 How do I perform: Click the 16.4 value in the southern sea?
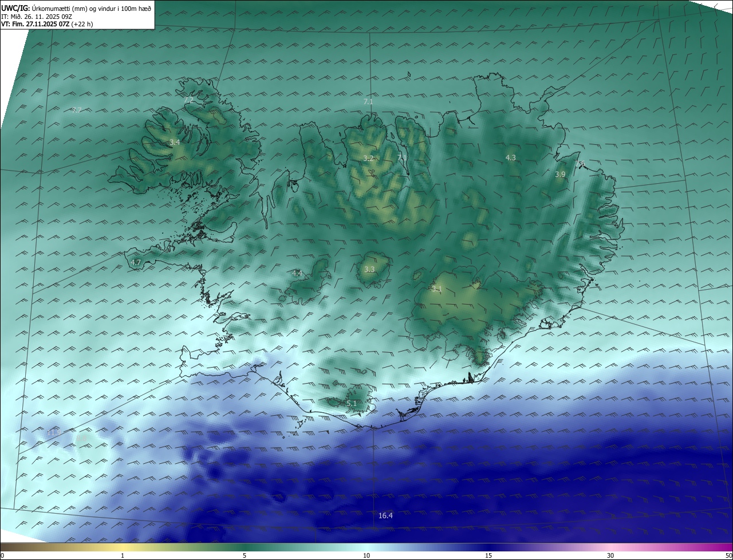coord(386,516)
